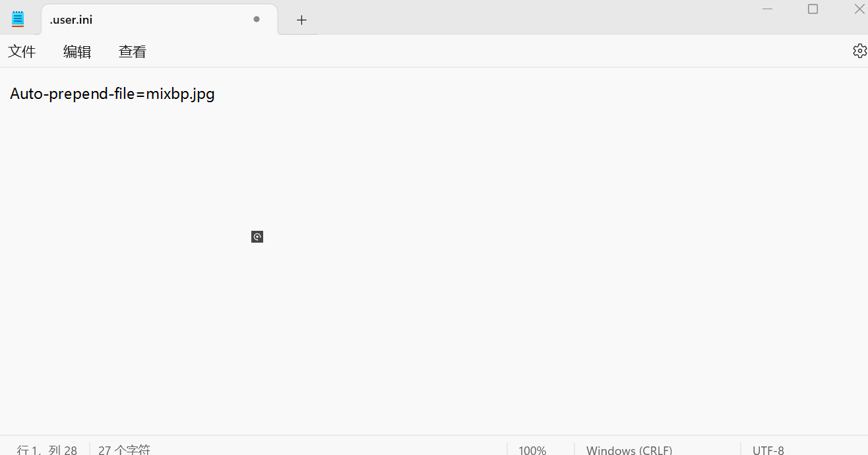868x455 pixels.
Task: Click the 27 个字符 character count
Action: click(124, 450)
